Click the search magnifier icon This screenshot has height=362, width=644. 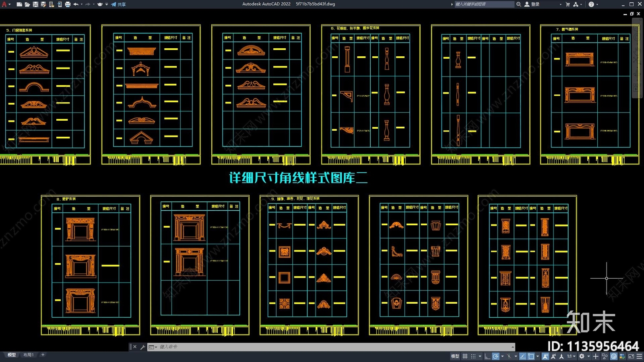click(x=519, y=4)
